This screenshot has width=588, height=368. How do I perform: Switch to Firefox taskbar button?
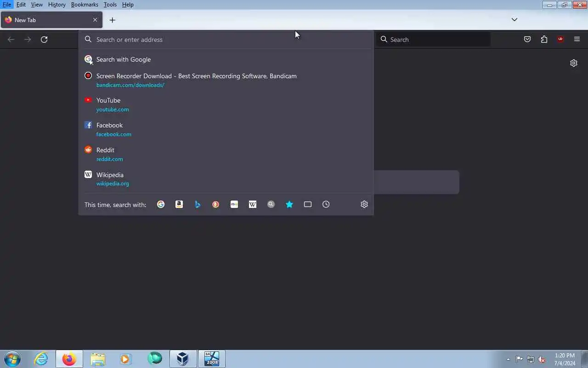(x=69, y=359)
